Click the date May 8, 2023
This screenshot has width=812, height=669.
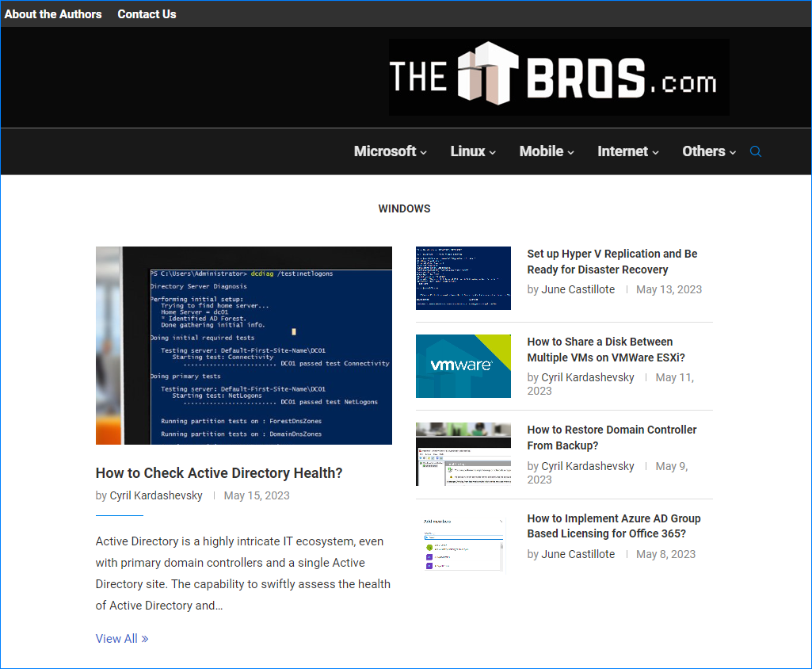665,554
